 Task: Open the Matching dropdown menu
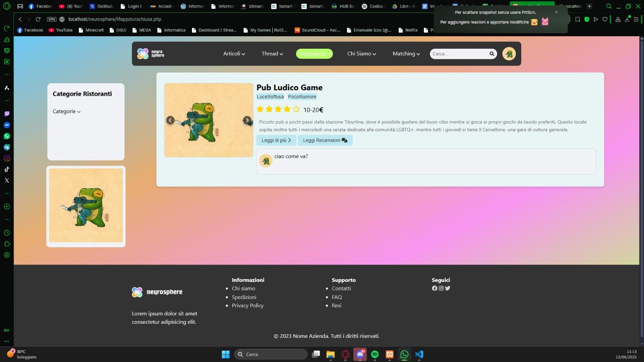click(x=406, y=54)
